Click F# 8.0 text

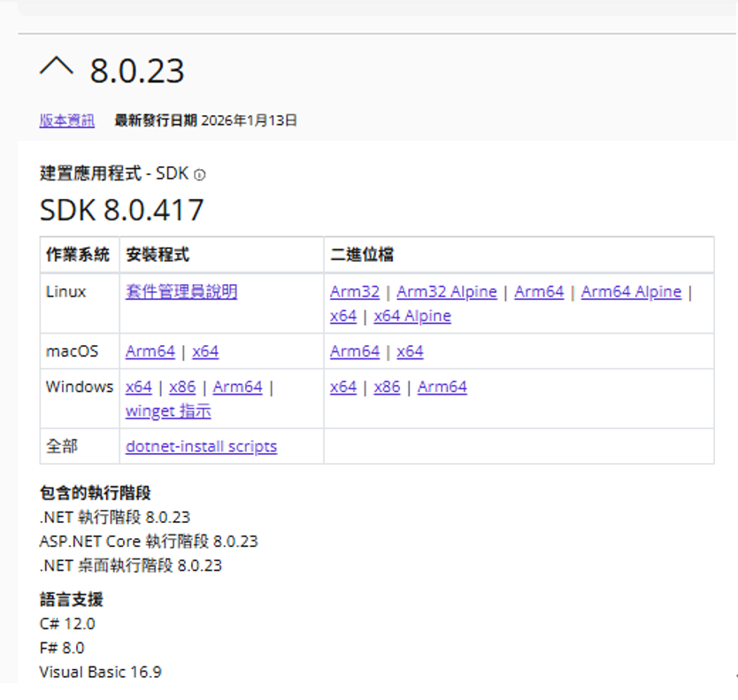[x=62, y=648]
